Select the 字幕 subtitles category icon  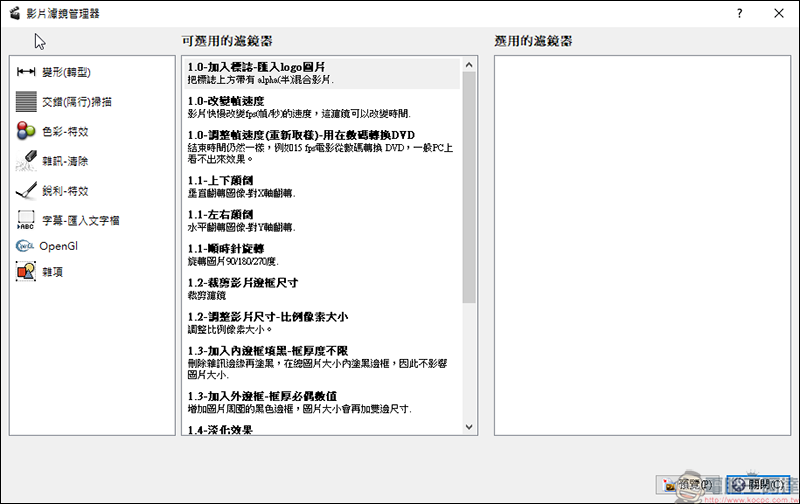pos(26,220)
